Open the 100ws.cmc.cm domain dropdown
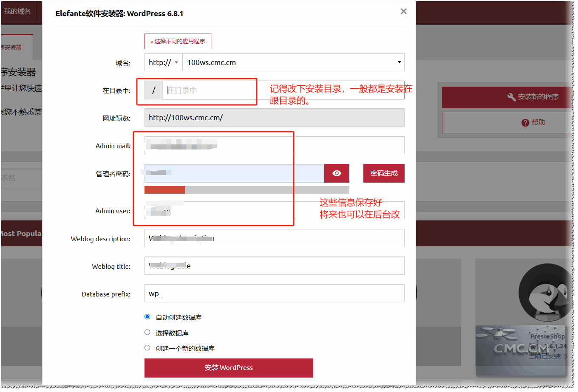The height and width of the screenshot is (392, 578). click(293, 62)
